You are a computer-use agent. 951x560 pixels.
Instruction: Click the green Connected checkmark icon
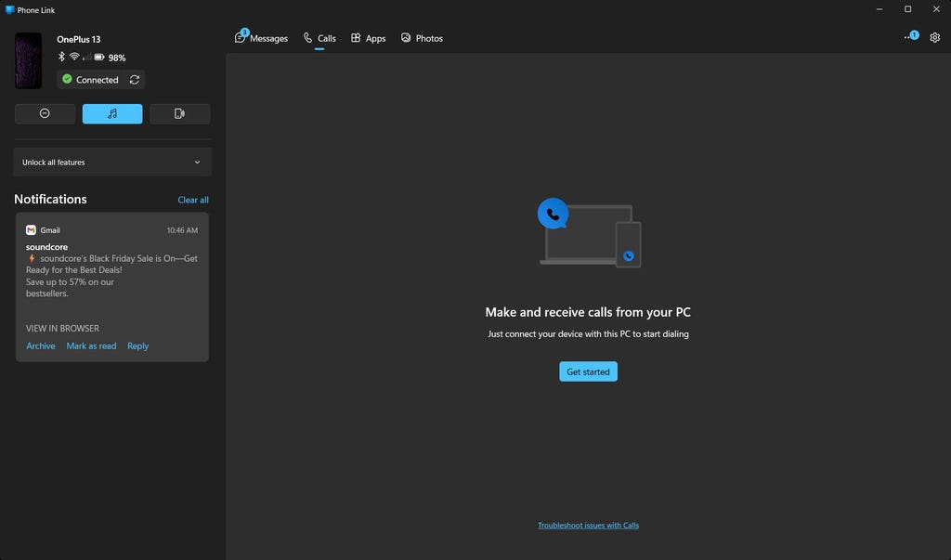click(x=67, y=80)
